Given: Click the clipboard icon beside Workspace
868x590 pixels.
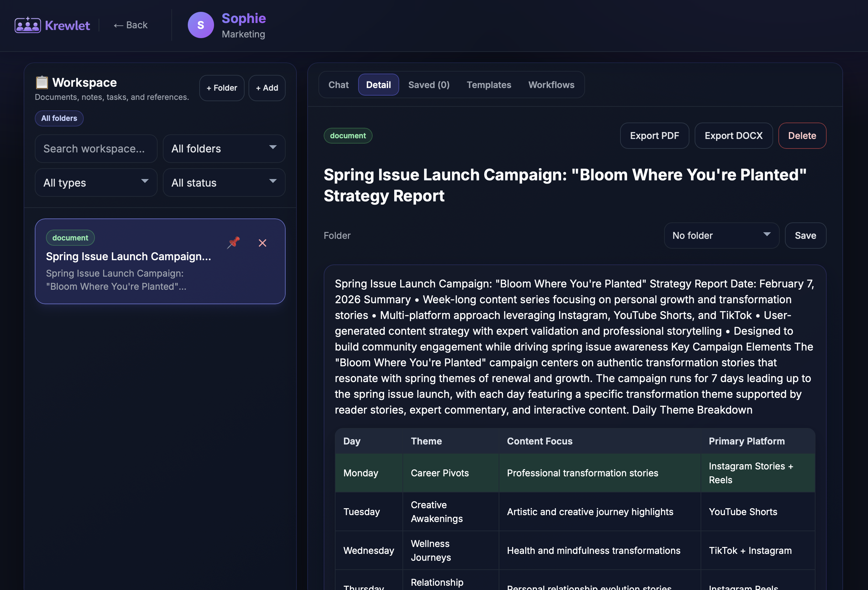Looking at the screenshot, I should tap(42, 82).
